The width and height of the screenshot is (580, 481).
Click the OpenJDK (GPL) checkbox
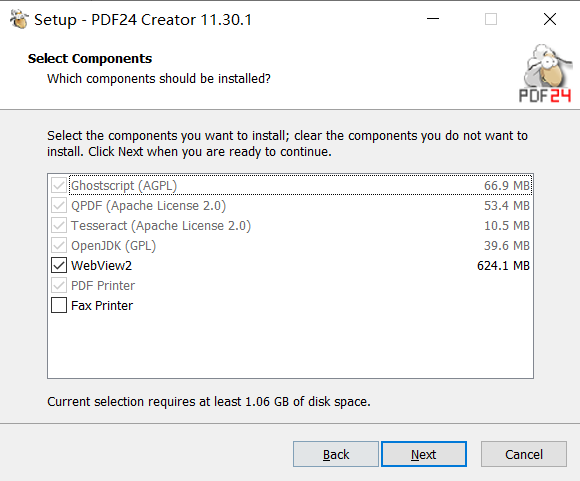(59, 245)
